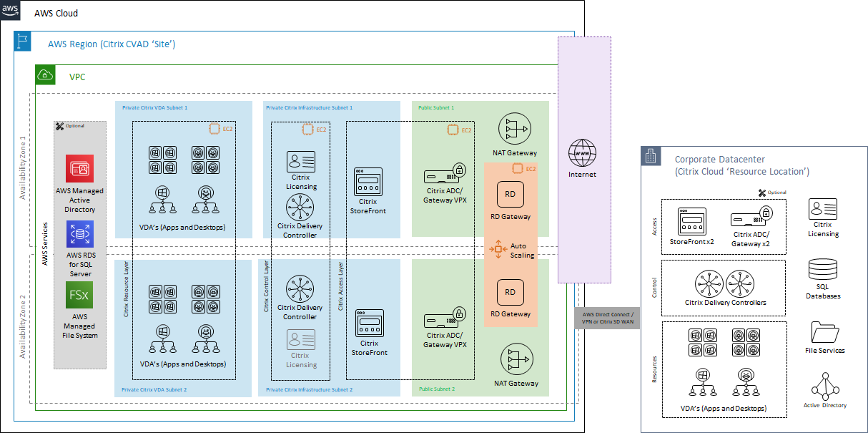868x433 pixels.
Task: Select the AWS Managed Active Directory icon
Action: [79, 168]
